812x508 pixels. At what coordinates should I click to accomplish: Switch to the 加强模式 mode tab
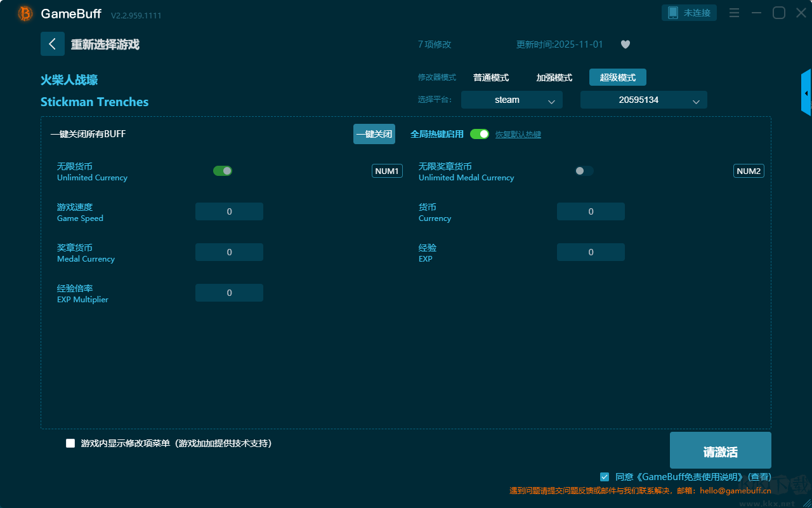(554, 77)
